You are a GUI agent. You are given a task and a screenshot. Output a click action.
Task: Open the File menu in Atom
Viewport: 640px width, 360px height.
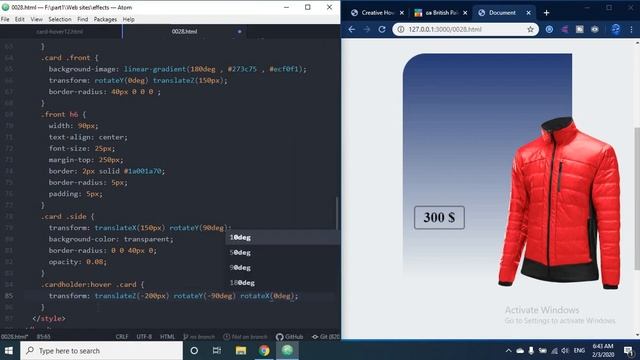(5, 19)
